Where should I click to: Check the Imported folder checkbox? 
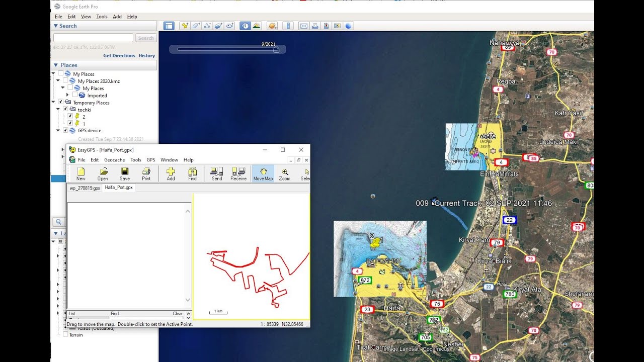point(75,95)
